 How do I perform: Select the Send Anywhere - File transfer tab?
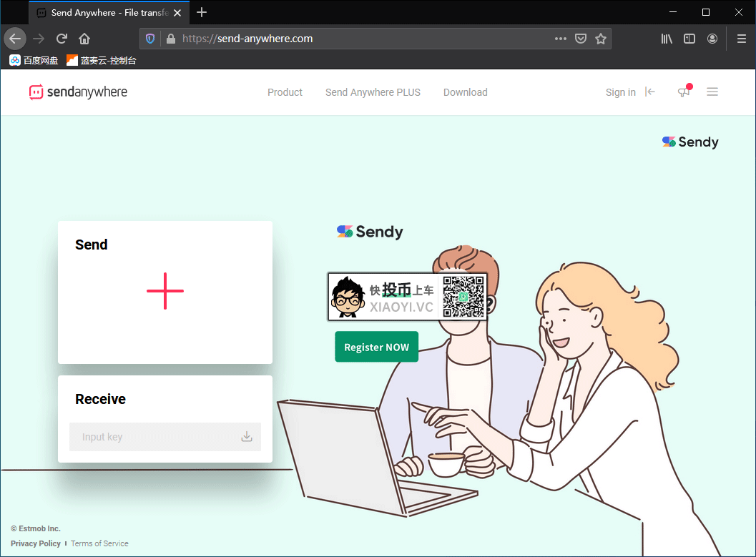pyautogui.click(x=109, y=13)
